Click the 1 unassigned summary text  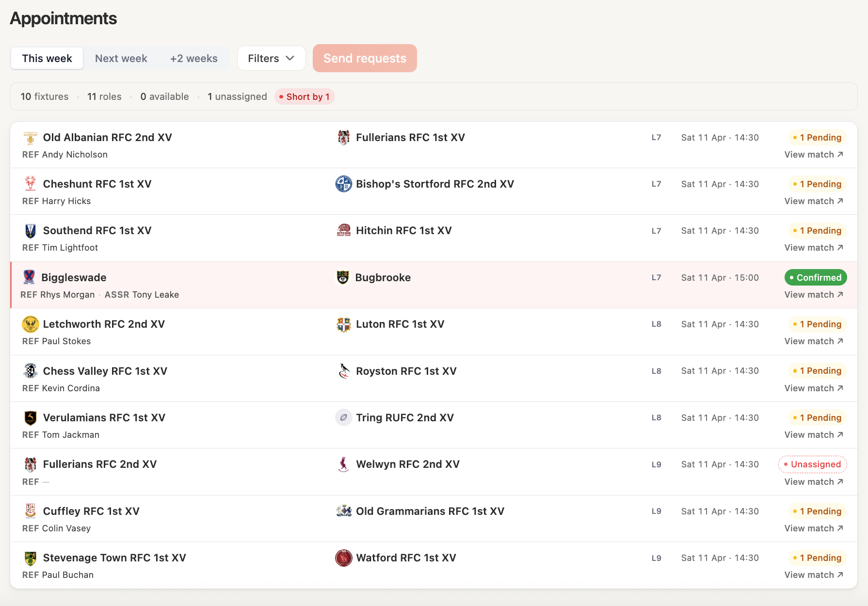[x=237, y=96]
